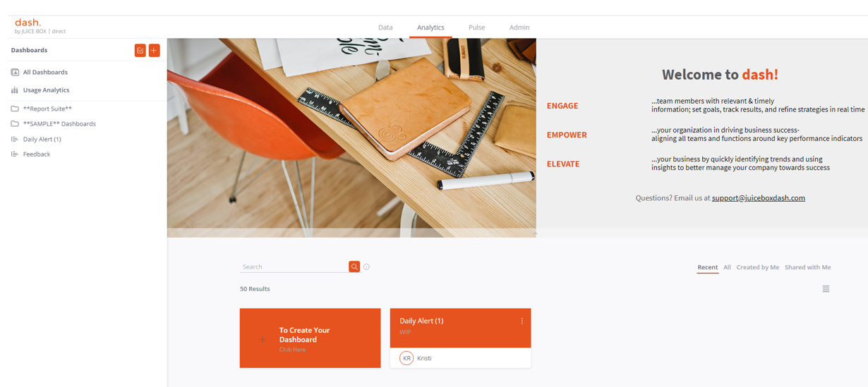The height and width of the screenshot is (387, 868).
Task: Switch to the Data tab
Action: tap(385, 27)
